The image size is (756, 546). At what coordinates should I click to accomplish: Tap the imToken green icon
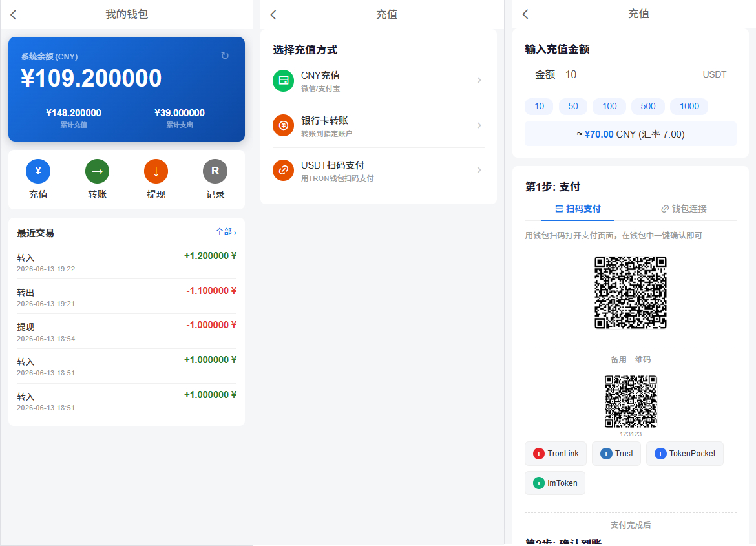[x=538, y=483]
